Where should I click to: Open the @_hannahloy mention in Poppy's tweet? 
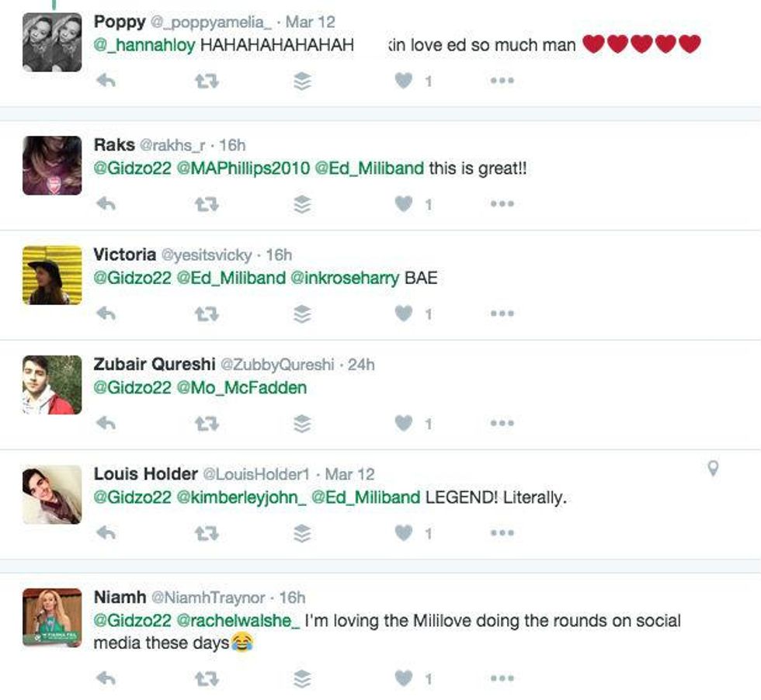(144, 45)
